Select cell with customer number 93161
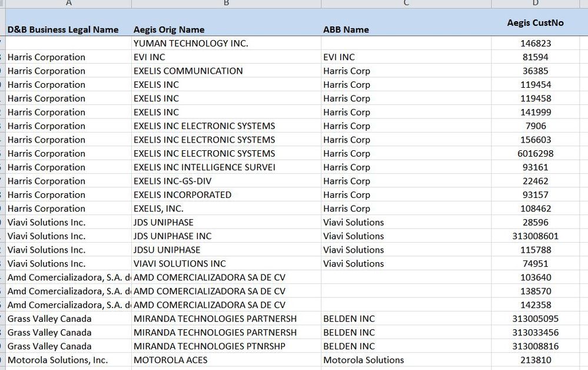 [535, 167]
